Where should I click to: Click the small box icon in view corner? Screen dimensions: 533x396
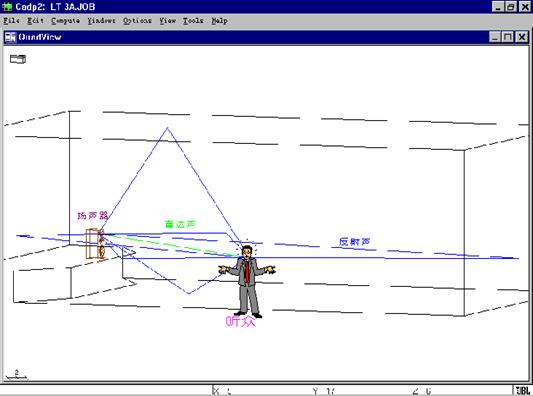click(x=18, y=59)
